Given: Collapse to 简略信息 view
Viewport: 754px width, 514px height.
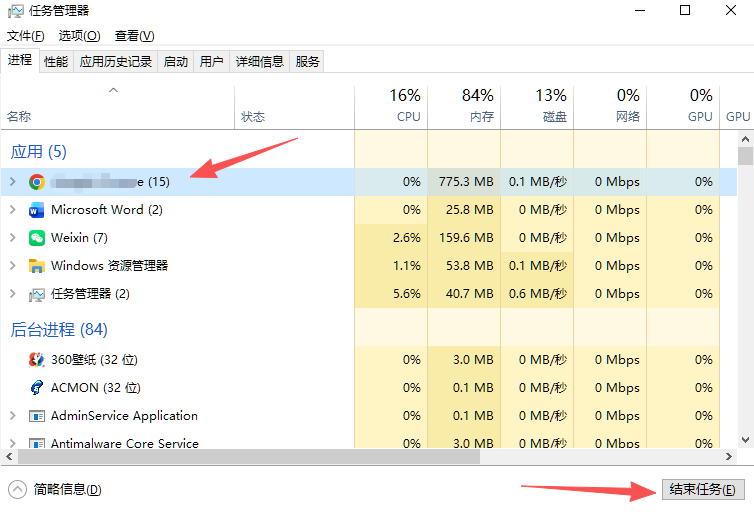Looking at the screenshot, I should pos(55,490).
